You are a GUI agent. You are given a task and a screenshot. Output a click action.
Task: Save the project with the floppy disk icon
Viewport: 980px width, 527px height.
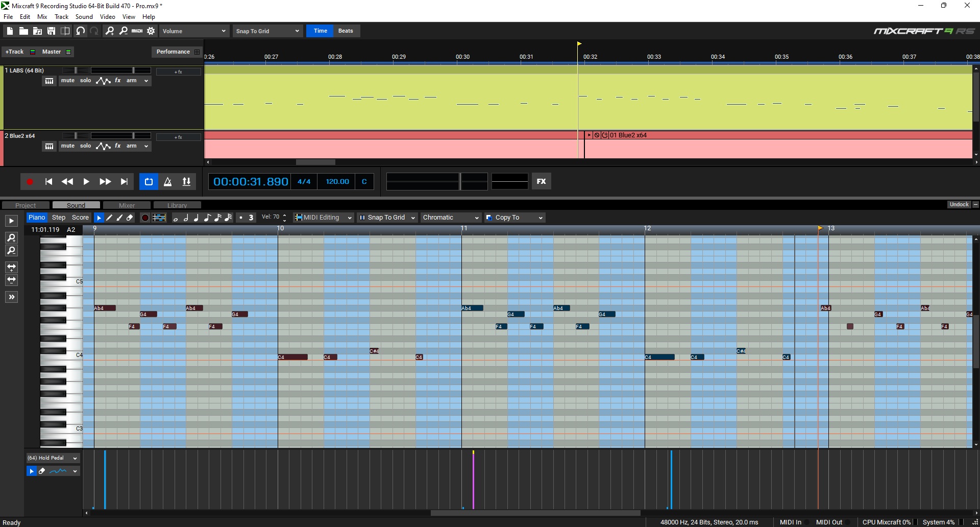pyautogui.click(x=51, y=31)
